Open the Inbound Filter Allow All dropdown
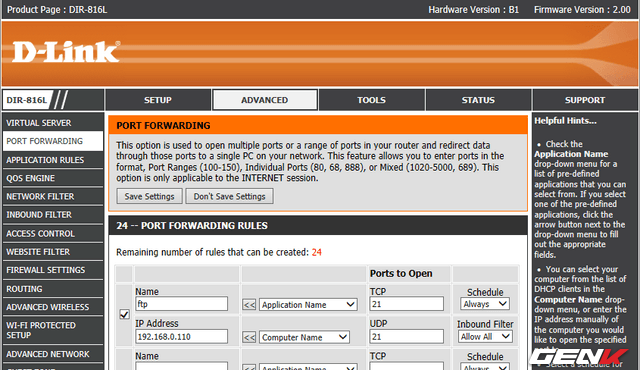This screenshot has height=370, width=640. [x=485, y=337]
